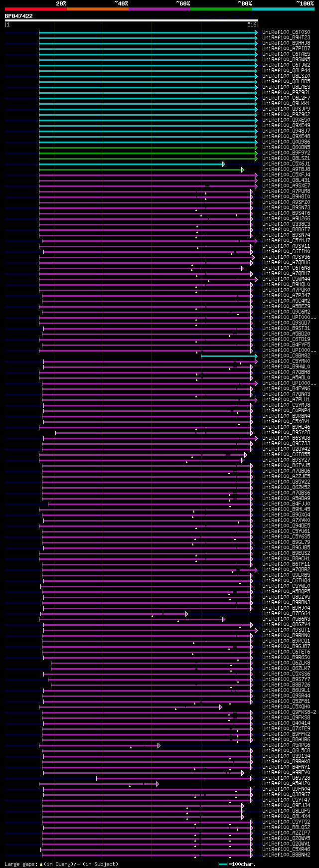Click the orange ~40% identity legend bar
Screen dimensions: 319x868
pos(97,9)
